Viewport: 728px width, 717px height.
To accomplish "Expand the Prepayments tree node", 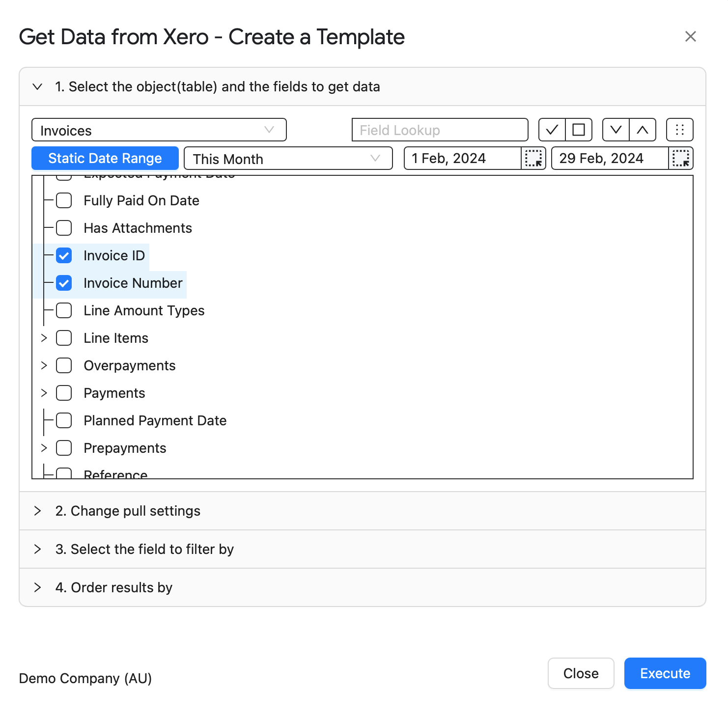I will 44,448.
